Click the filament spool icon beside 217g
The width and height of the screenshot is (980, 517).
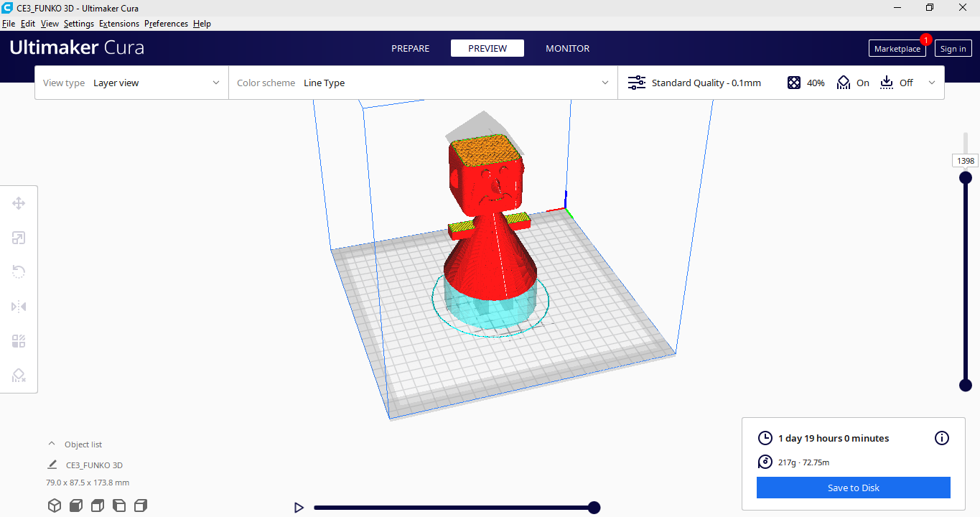coord(765,462)
